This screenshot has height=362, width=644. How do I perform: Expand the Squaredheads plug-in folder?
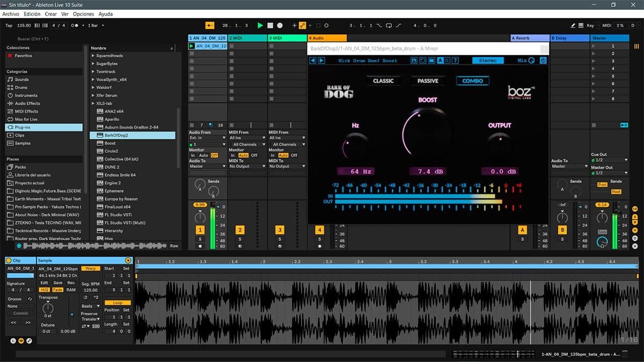click(93, 56)
